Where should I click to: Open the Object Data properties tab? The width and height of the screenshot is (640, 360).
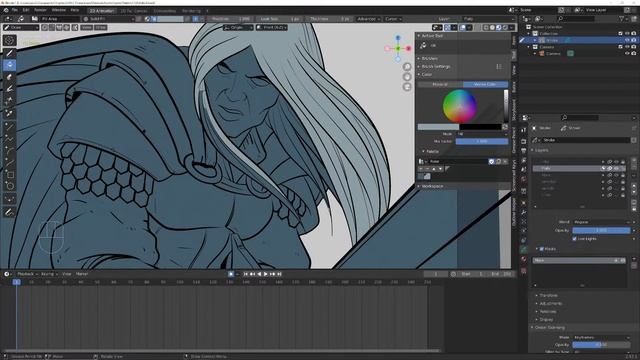[x=524, y=249]
